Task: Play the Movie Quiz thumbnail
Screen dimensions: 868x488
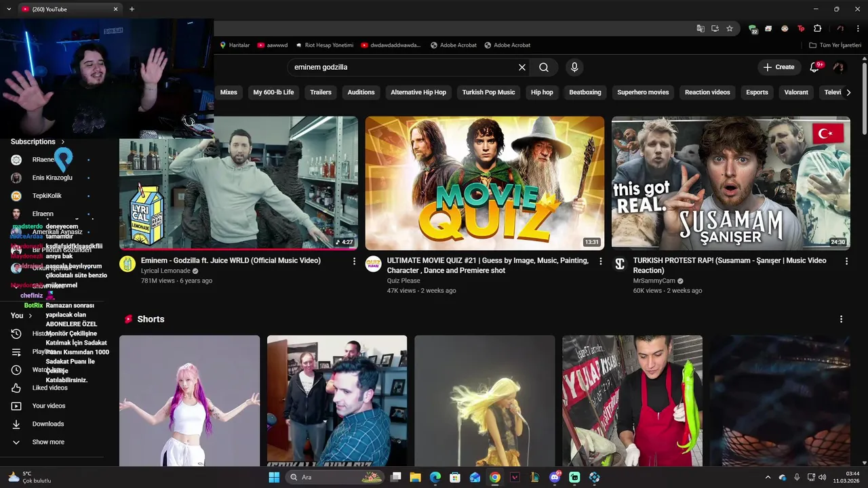Action: coord(485,183)
